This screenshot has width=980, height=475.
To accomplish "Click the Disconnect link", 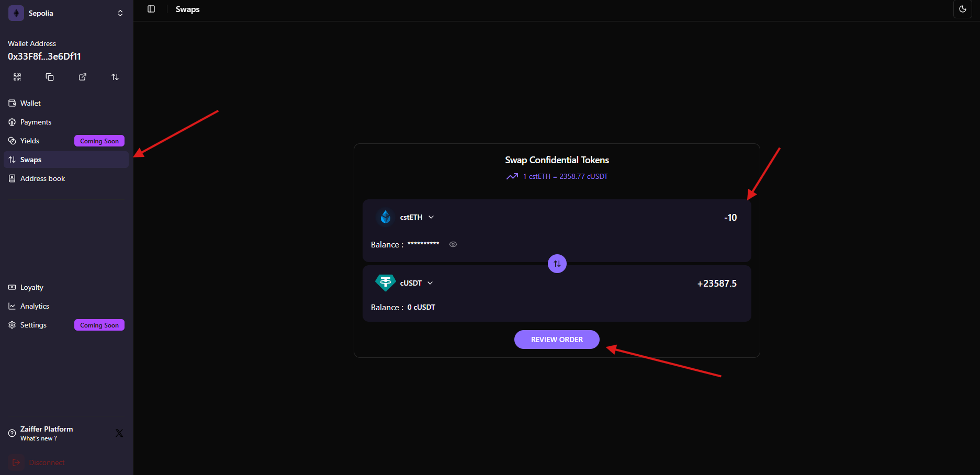I will point(47,462).
